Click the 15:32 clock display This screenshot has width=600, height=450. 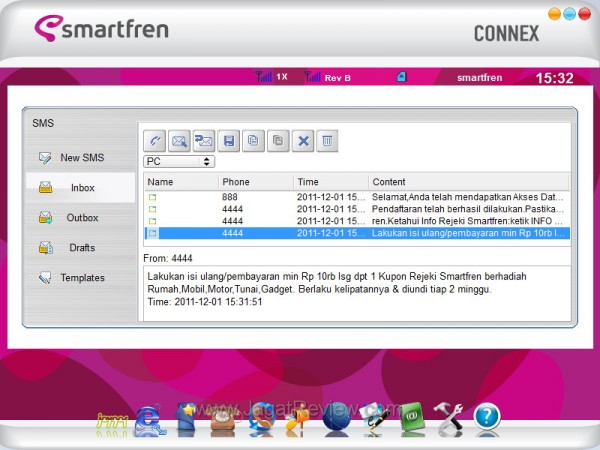(x=554, y=78)
